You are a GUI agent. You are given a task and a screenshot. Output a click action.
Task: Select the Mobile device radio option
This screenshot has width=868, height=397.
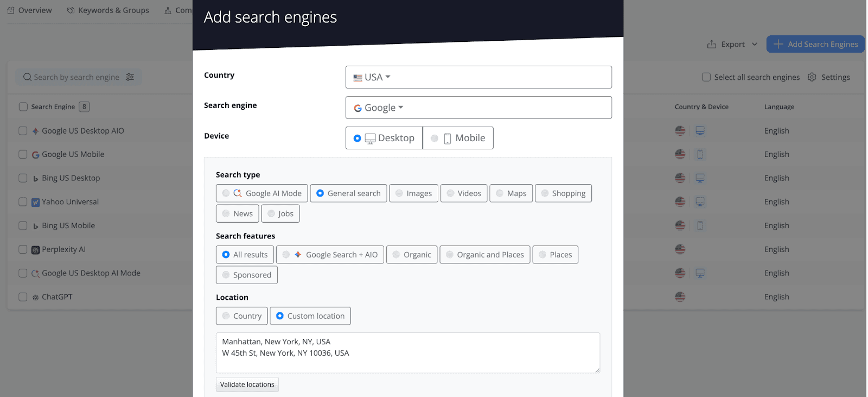click(x=458, y=138)
